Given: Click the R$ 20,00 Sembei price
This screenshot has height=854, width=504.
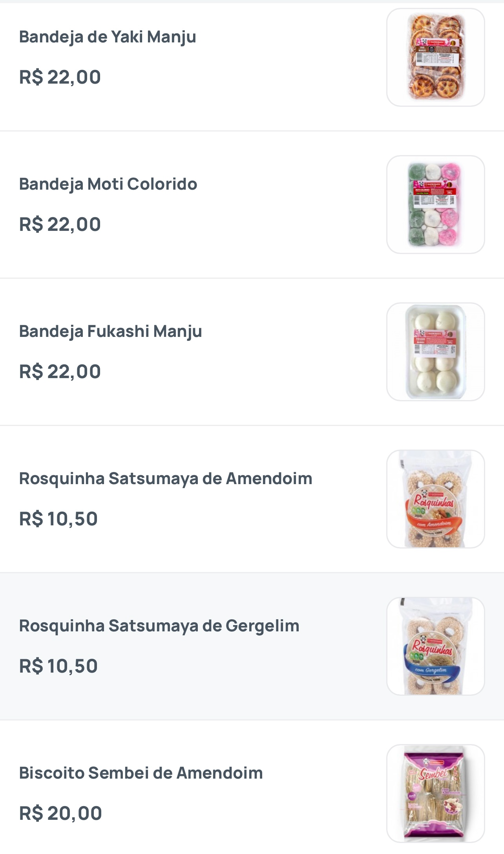Looking at the screenshot, I should [60, 813].
